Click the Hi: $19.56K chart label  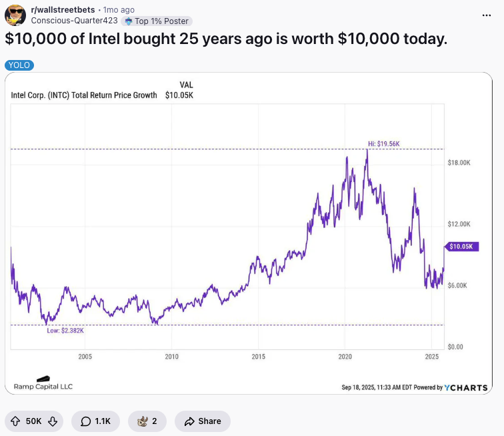pyautogui.click(x=383, y=143)
